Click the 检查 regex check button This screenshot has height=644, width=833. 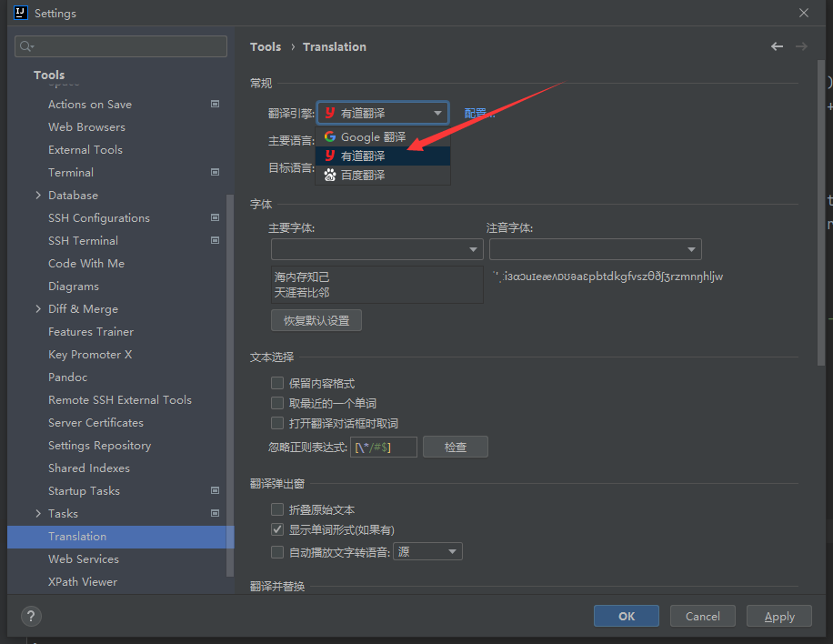coord(456,447)
